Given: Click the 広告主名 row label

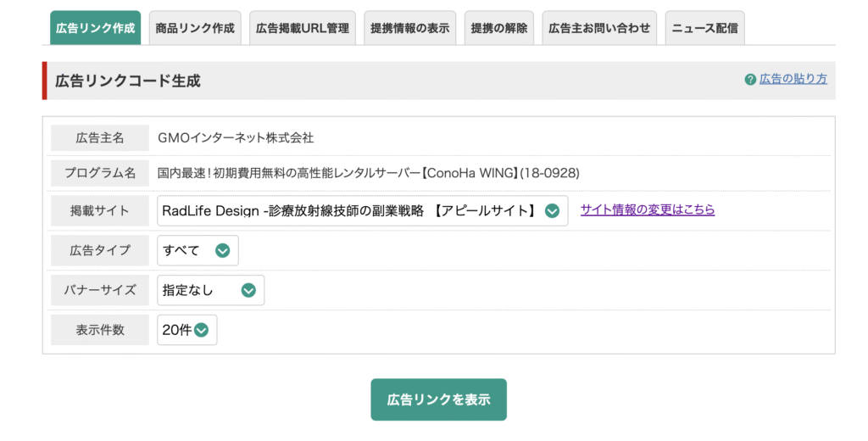Looking at the screenshot, I should tap(100, 138).
